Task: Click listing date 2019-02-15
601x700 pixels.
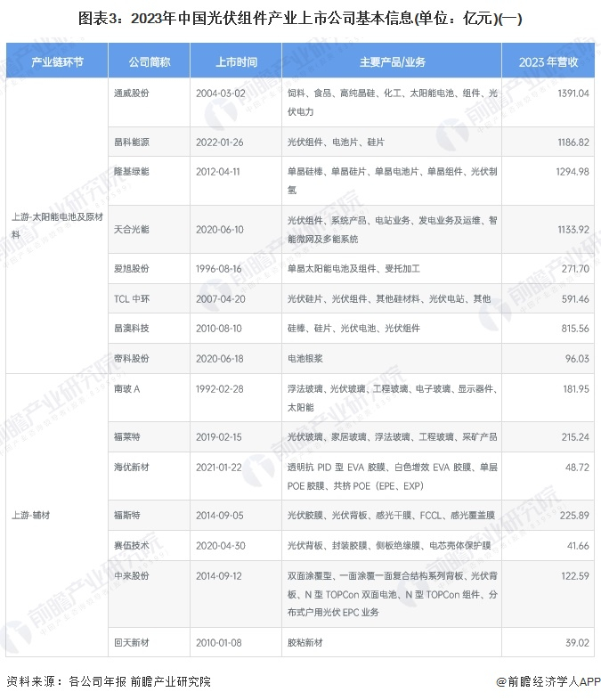Action: [219, 437]
